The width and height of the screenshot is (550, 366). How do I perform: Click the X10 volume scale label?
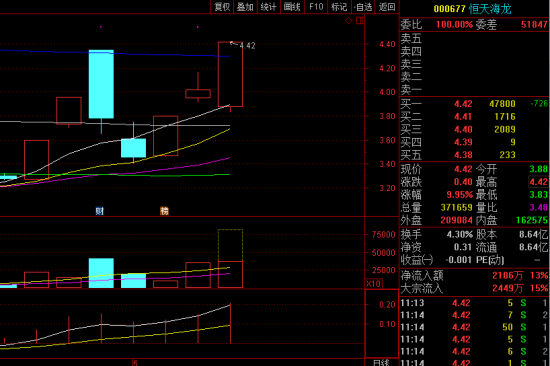pos(374,284)
